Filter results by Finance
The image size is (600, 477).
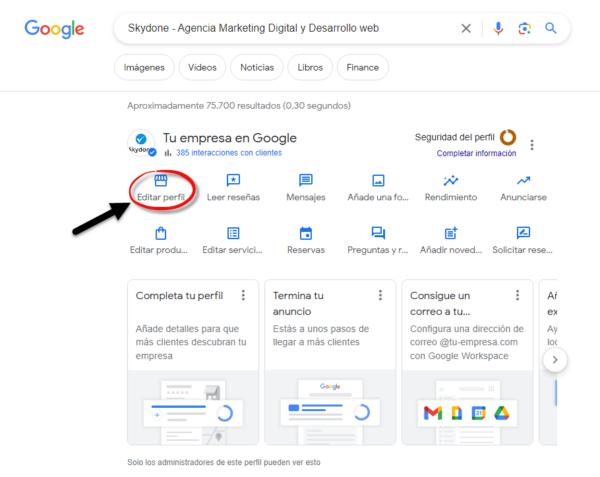tap(363, 67)
